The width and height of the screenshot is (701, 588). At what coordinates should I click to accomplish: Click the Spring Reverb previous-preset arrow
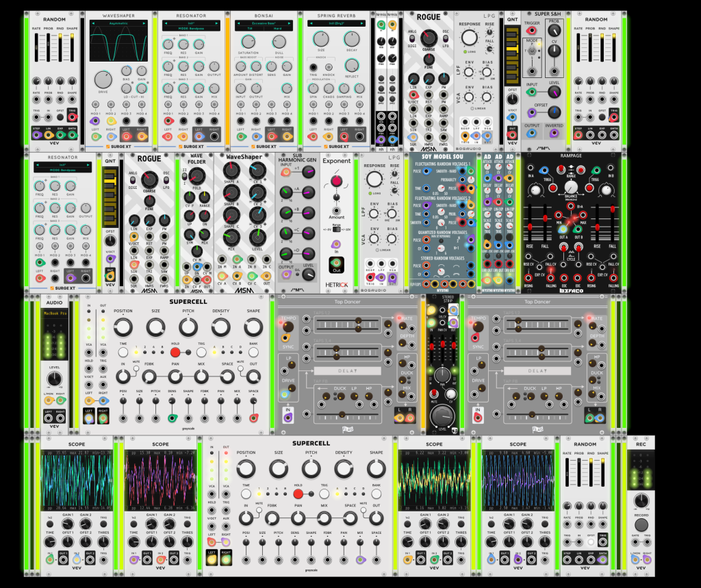click(x=311, y=23)
